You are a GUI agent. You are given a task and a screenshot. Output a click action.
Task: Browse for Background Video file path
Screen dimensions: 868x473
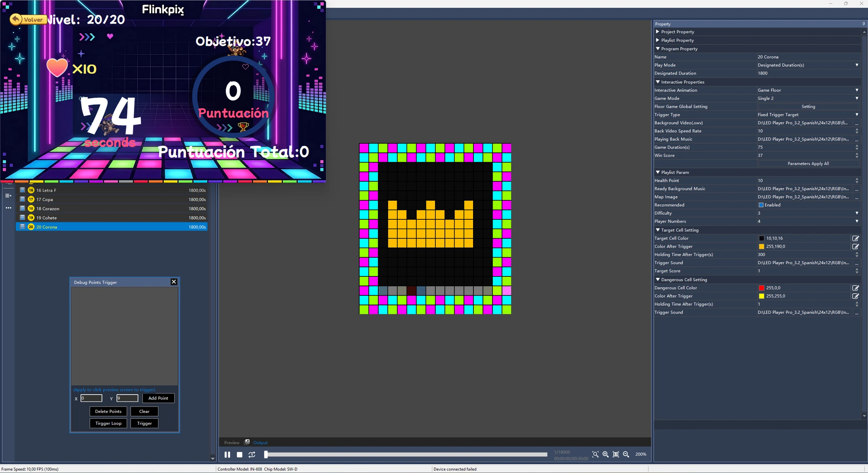click(856, 123)
